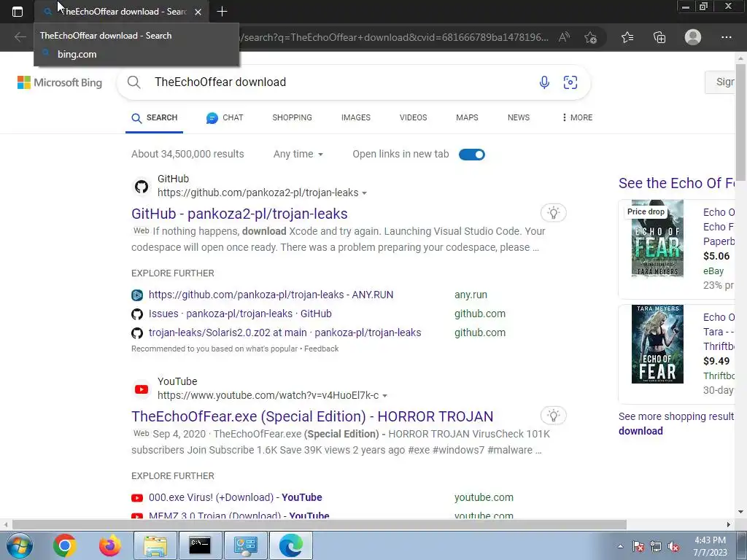
Task: Open the Any time filter dropdown
Action: point(298,154)
